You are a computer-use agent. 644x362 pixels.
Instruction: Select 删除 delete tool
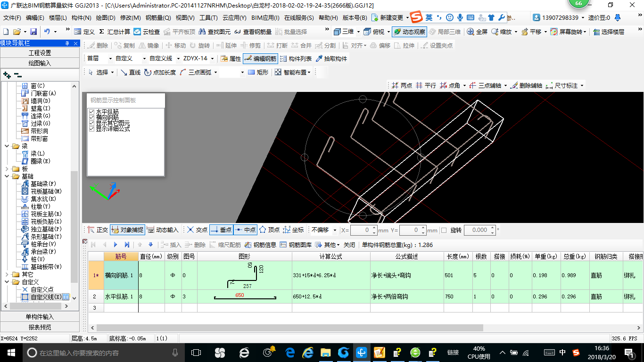[98, 46]
